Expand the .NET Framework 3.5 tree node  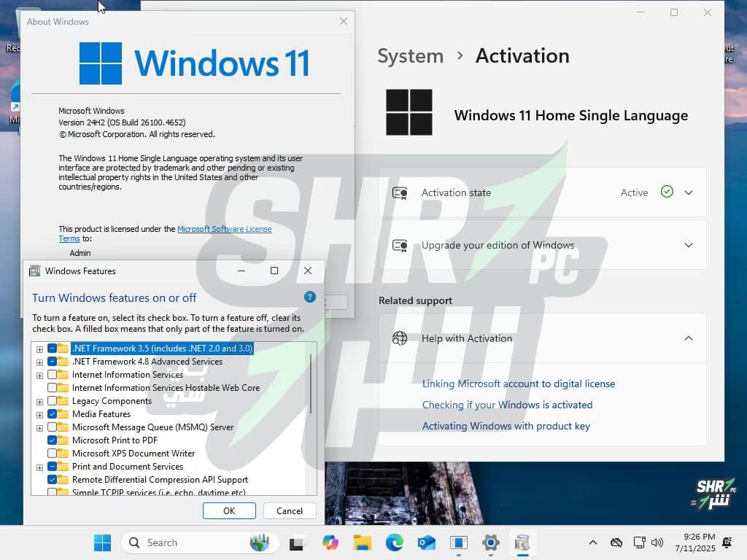pos(39,349)
